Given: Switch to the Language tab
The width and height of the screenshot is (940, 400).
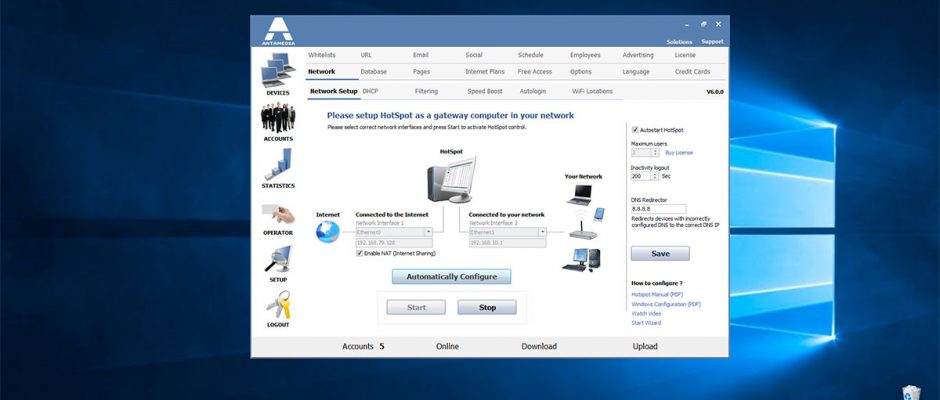Looking at the screenshot, I should [x=636, y=71].
